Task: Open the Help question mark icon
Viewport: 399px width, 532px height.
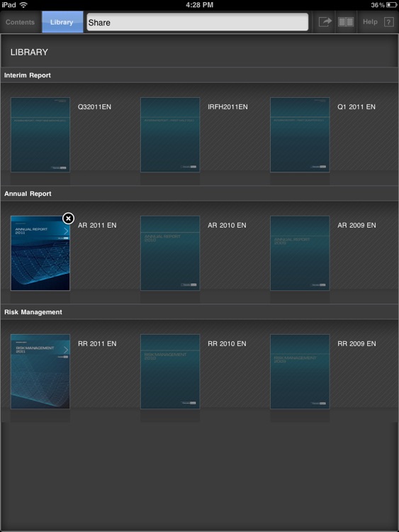Action: pos(389,22)
